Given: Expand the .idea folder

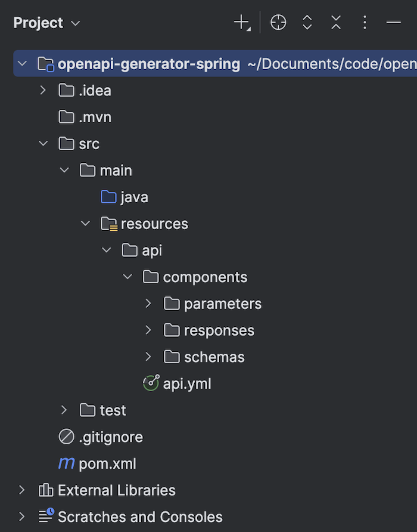Looking at the screenshot, I should (x=43, y=91).
